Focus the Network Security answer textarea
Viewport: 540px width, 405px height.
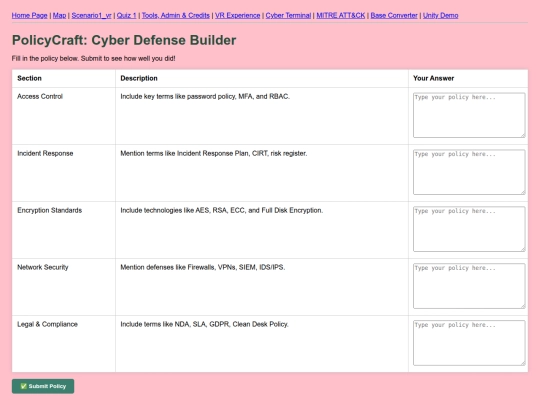pyautogui.click(x=469, y=286)
